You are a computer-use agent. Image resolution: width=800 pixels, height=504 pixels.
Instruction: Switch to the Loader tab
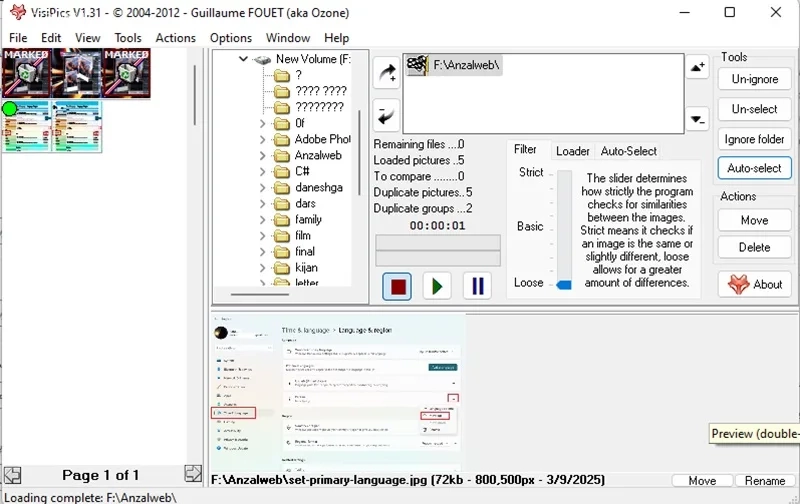coord(572,151)
